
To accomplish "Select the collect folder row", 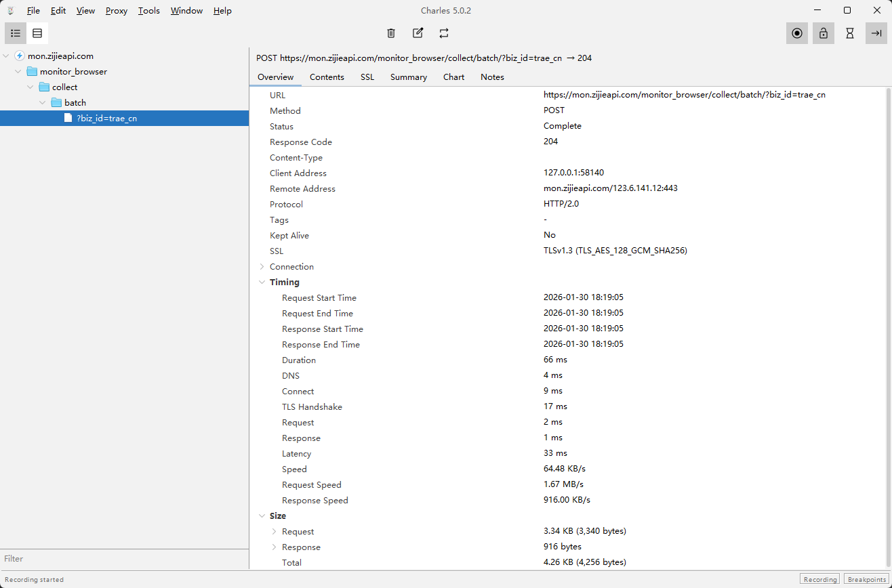I will point(124,87).
